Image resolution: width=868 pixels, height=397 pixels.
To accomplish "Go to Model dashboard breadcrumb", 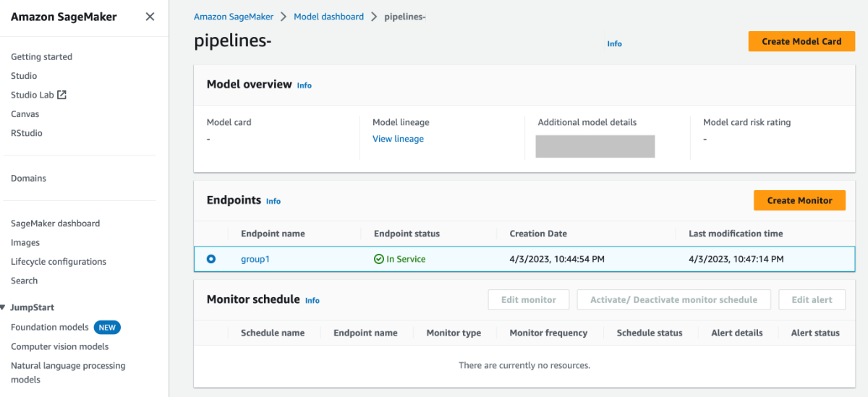I will 328,17.
